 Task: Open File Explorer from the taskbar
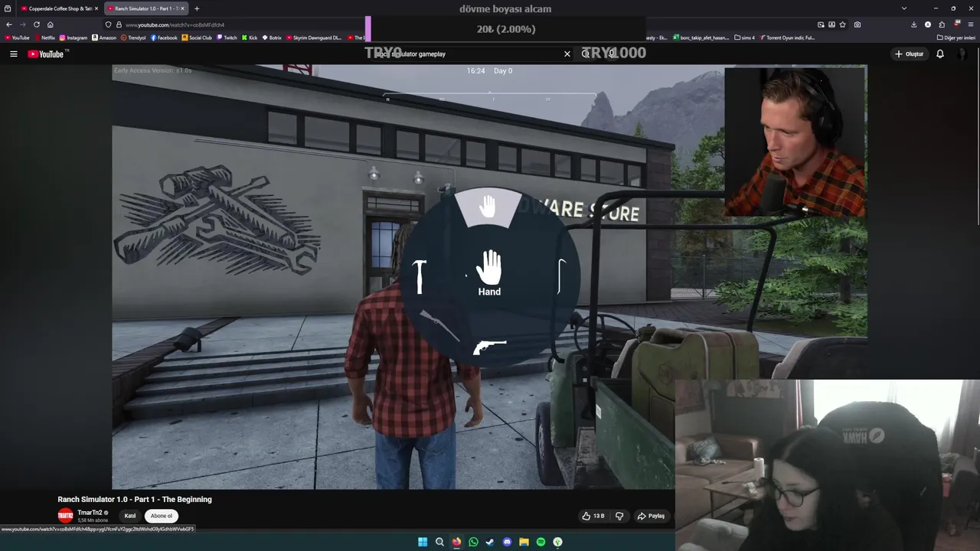[x=524, y=542]
